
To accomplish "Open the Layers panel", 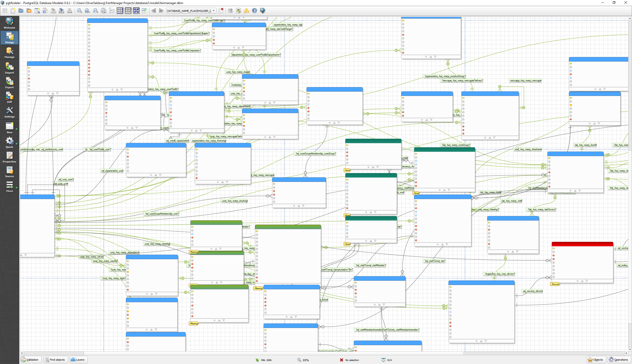I will (78, 359).
